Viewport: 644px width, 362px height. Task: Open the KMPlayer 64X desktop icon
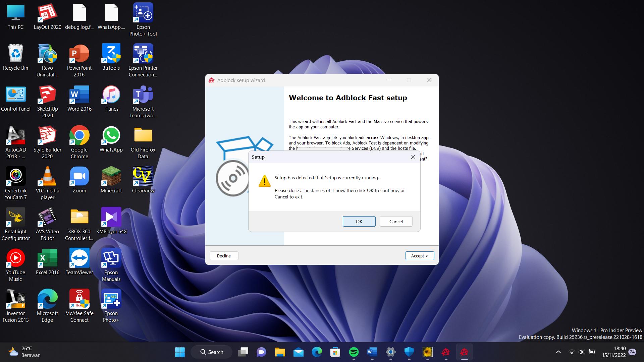(111, 218)
